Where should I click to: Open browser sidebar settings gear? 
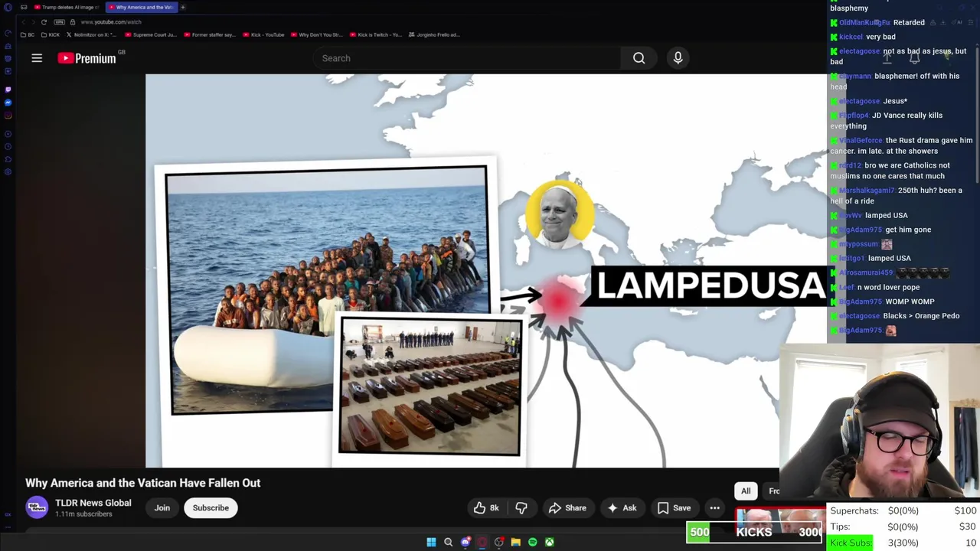pyautogui.click(x=8, y=171)
